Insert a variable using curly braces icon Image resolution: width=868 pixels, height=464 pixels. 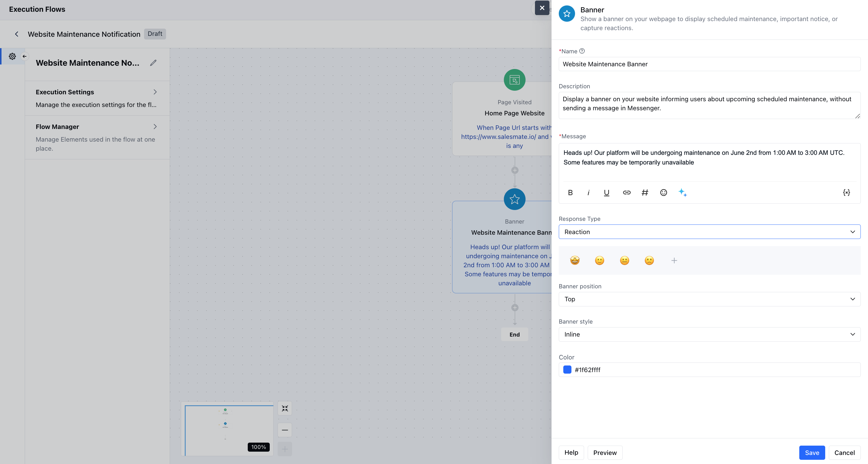pos(846,193)
